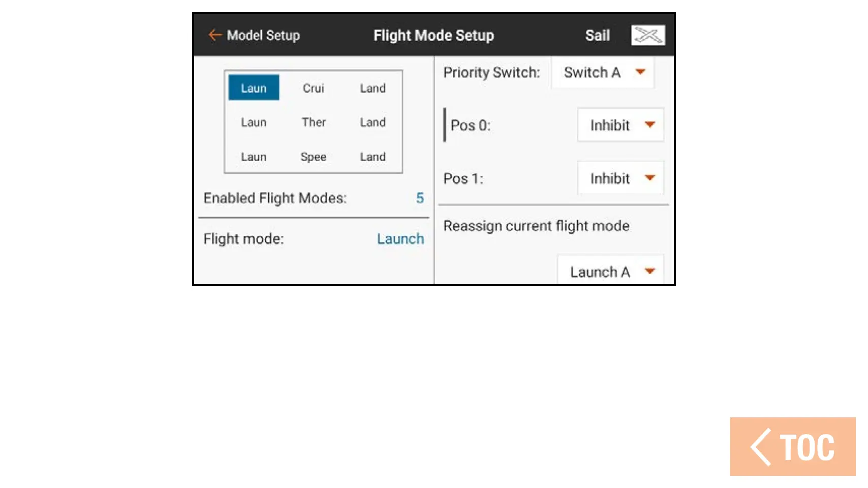The height and width of the screenshot is (488, 868).
Task: Select the Laun cell in the bottom row
Action: pyautogui.click(x=254, y=157)
